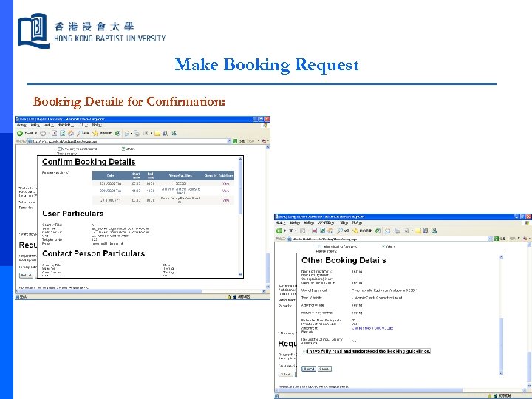Click Go button in Confirm Booking Details browser
This screenshot has height=399, width=532.
(239, 141)
